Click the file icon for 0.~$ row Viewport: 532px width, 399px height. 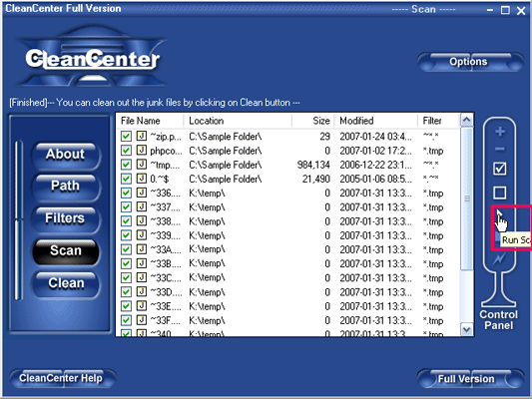142,179
